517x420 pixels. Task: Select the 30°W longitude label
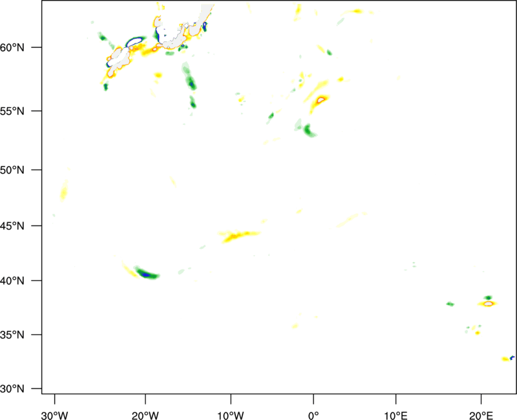tap(55, 416)
